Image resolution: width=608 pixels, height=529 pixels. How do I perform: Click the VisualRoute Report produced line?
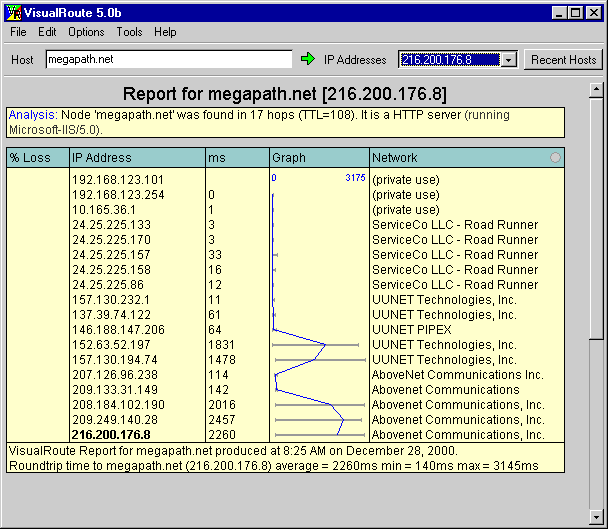(233, 451)
